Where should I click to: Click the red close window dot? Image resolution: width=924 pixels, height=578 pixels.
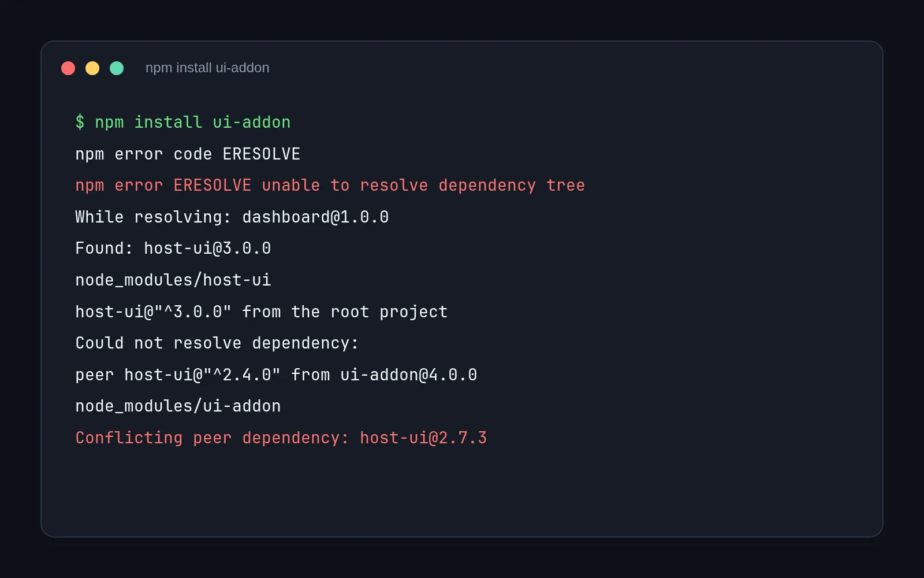coord(68,68)
